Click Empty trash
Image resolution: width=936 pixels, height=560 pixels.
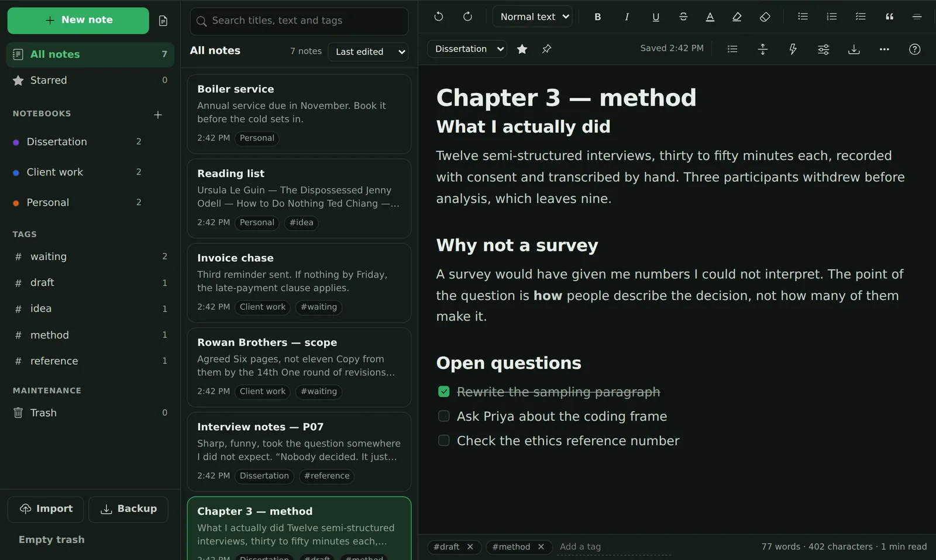pyautogui.click(x=51, y=540)
